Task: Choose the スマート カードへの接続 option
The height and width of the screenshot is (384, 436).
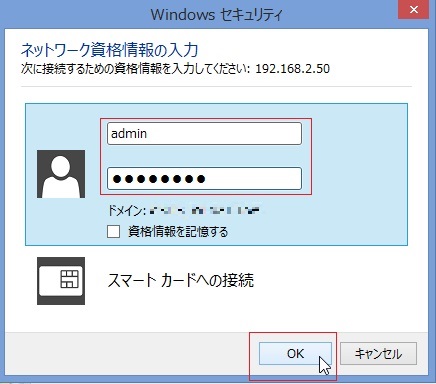Action: coord(181,280)
